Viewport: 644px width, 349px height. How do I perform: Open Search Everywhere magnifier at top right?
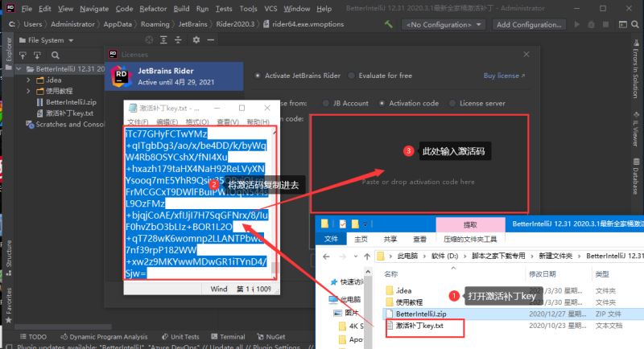click(635, 25)
